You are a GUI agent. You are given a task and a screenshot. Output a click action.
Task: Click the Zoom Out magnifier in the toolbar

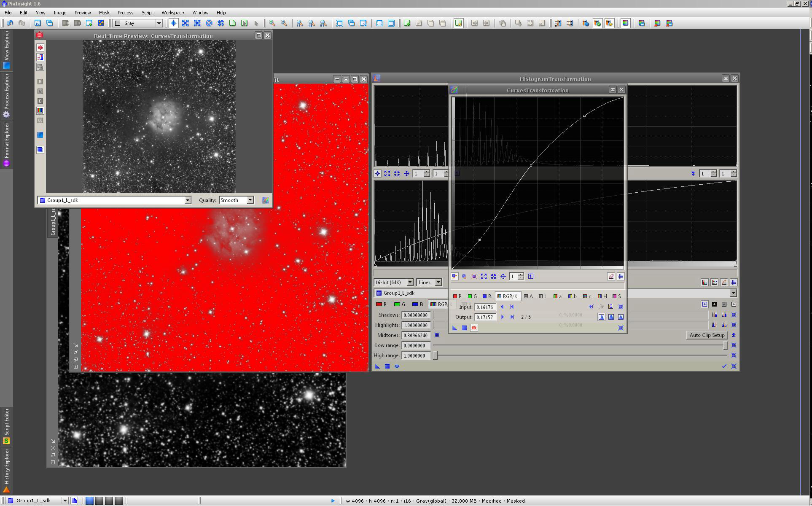point(284,23)
